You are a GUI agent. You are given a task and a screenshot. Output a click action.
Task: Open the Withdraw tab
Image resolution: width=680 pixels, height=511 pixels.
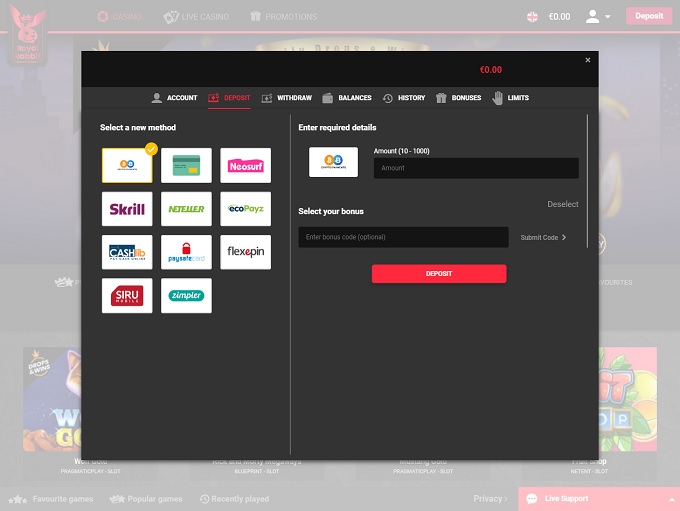[x=287, y=98]
